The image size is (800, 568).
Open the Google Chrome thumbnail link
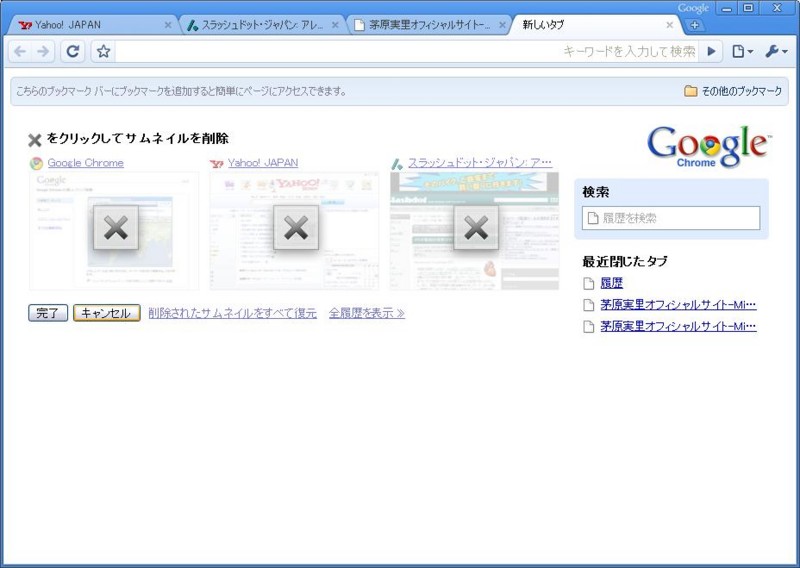[85, 163]
